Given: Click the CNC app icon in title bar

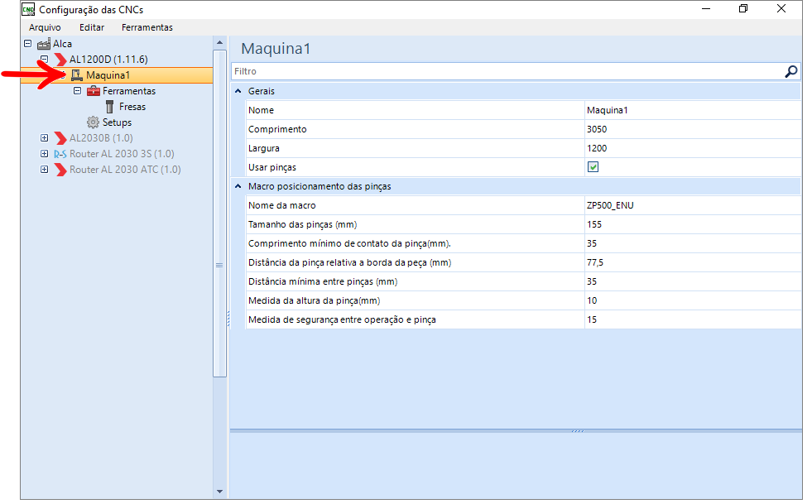Looking at the screenshot, I should 28,9.
